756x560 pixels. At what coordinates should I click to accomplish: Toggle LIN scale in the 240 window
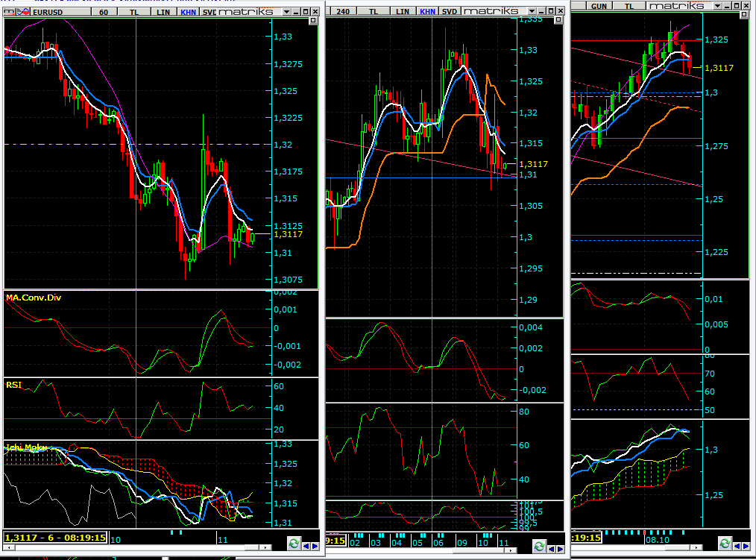403,11
